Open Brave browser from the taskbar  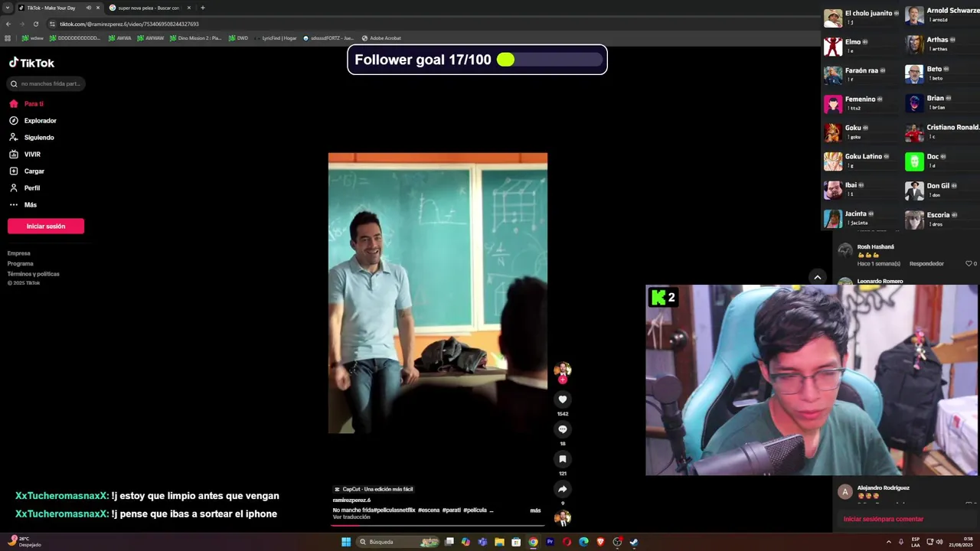tap(600, 542)
